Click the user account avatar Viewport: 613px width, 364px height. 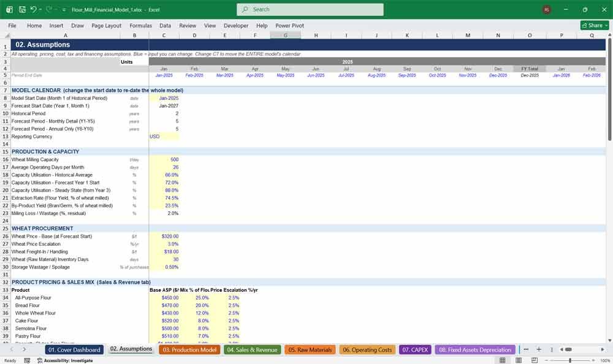pyautogui.click(x=547, y=10)
